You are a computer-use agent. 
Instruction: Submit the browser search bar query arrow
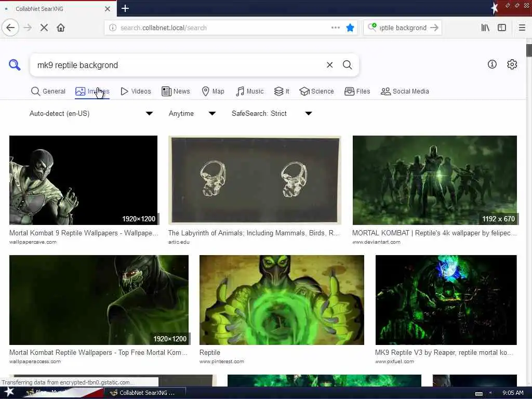[x=434, y=28]
